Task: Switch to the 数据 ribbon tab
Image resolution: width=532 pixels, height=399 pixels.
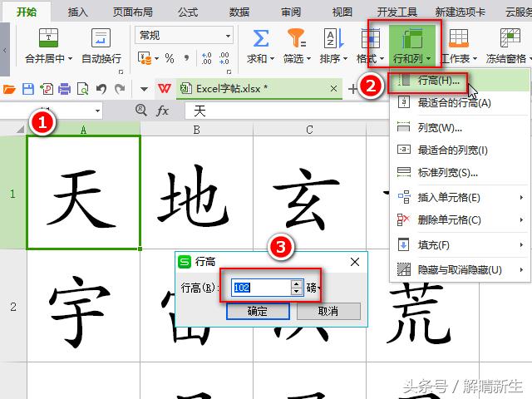Action: (239, 12)
